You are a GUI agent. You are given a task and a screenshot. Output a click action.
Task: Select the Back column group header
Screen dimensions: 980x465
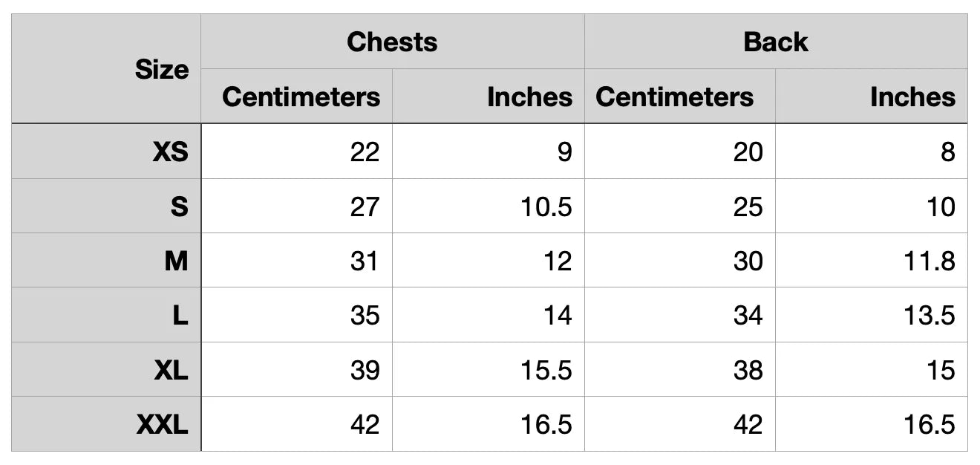pos(775,42)
